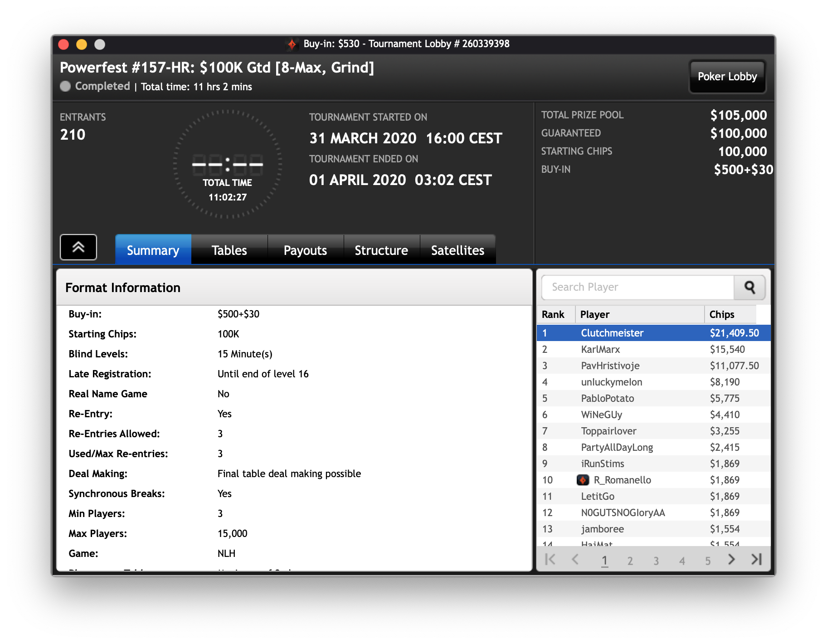Open the Payouts tab
Screen dimensions: 827x644
[305, 250]
